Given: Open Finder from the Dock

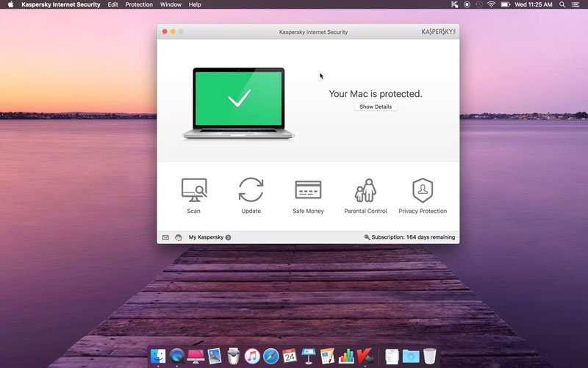Looking at the screenshot, I should [x=158, y=356].
